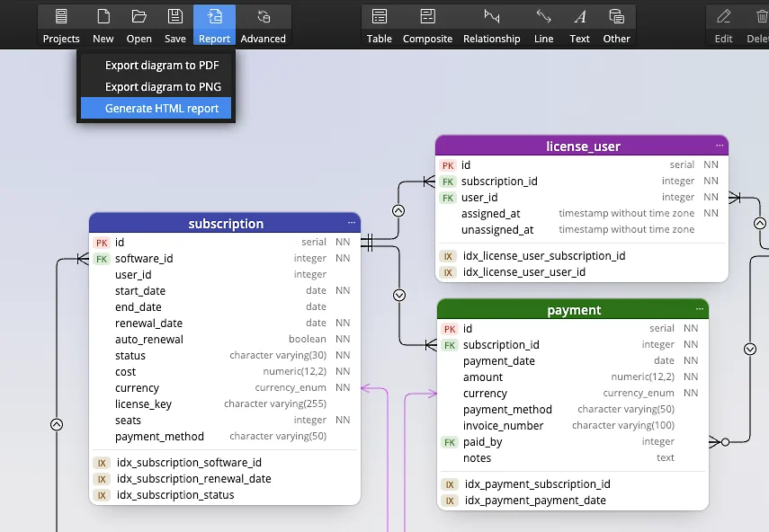769x532 pixels.
Task: Select the renewal_date column row
Action: [225, 324]
